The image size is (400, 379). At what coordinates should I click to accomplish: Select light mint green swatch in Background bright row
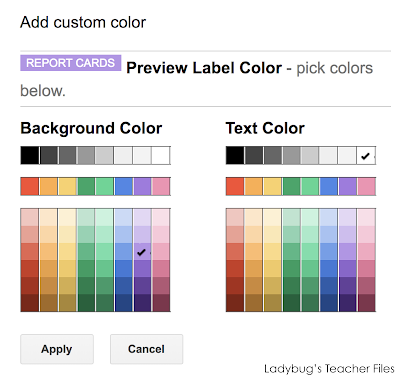105,186
